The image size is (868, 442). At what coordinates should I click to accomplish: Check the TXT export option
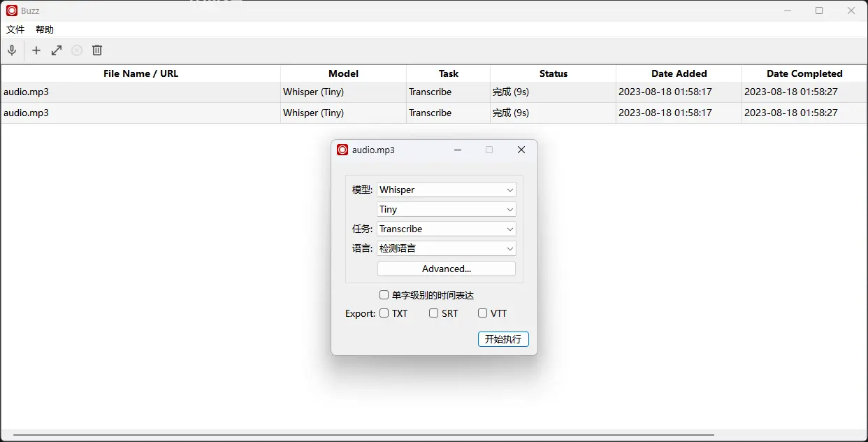click(384, 313)
